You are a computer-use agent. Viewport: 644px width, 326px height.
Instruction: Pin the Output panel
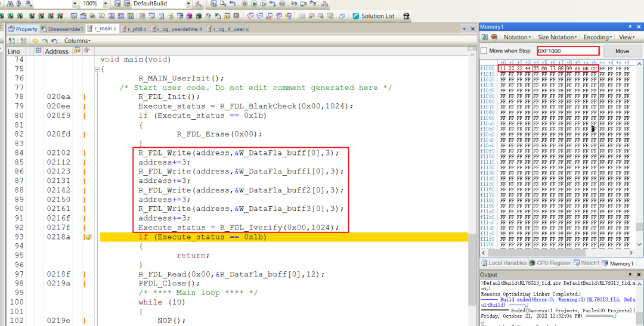coord(630,274)
